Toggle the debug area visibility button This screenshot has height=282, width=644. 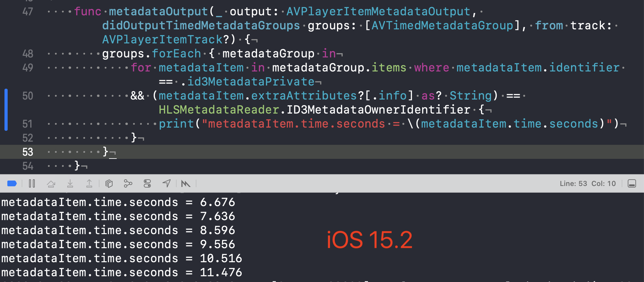(632, 183)
